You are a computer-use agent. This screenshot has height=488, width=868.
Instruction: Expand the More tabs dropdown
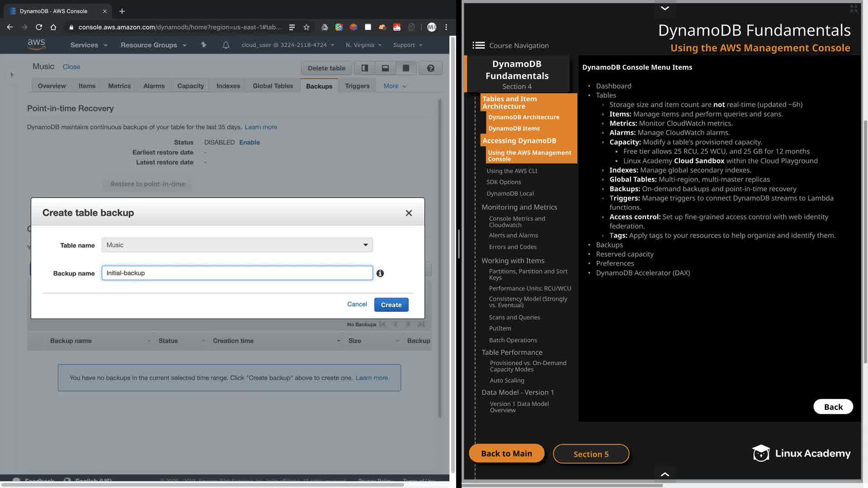(395, 86)
